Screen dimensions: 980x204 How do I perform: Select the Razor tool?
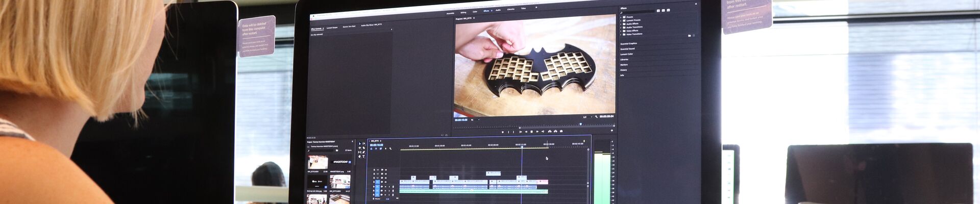[x=364, y=148]
